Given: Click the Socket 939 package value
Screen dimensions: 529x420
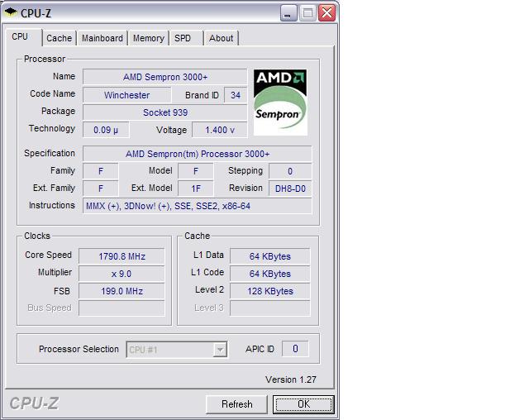Looking at the screenshot, I should point(165,112).
